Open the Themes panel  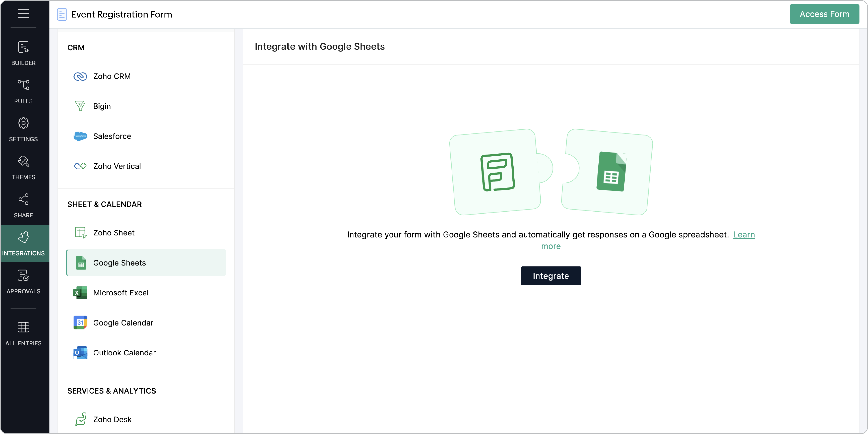[x=23, y=167]
